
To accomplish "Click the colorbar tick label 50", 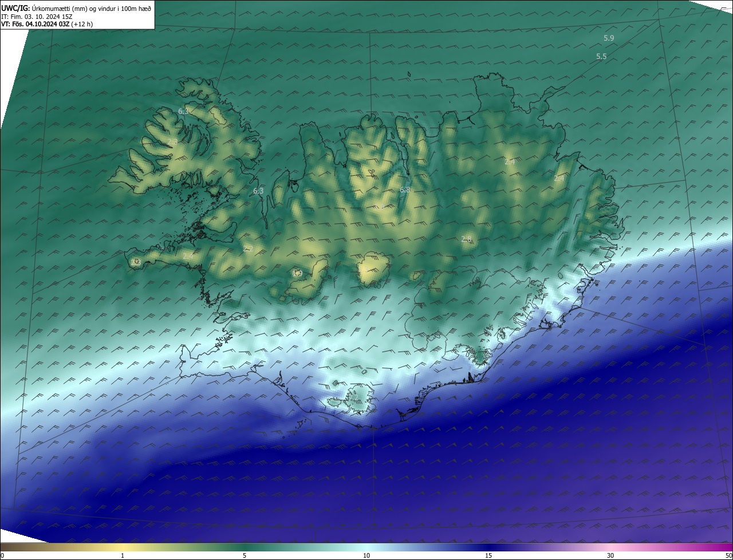I will click(x=728, y=555).
